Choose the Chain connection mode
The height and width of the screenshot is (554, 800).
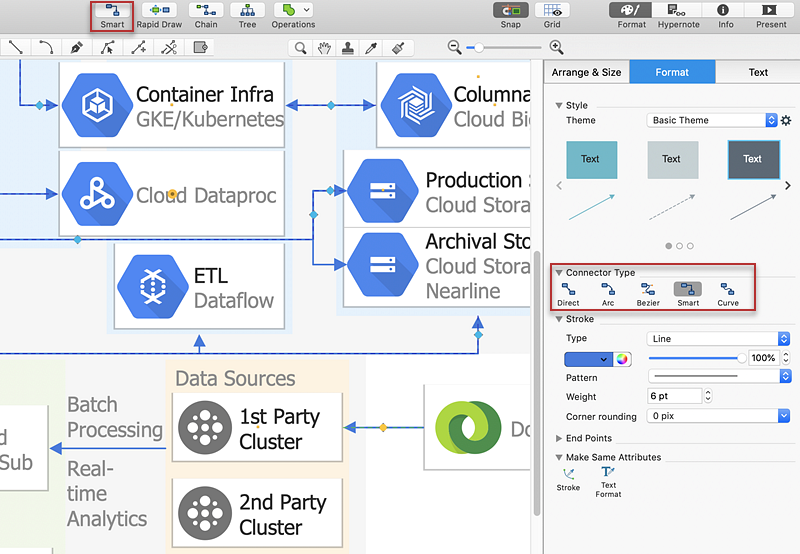206,16
